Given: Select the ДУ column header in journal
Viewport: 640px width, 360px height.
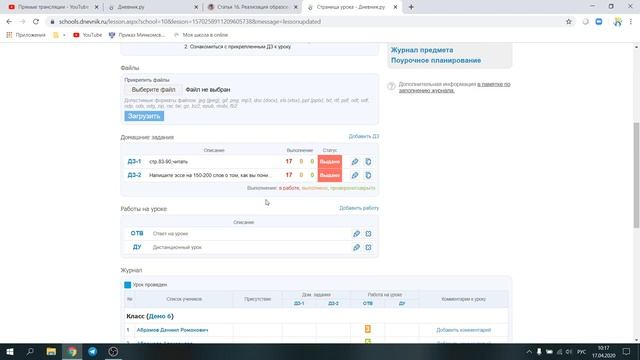Looking at the screenshot, I should (402, 304).
